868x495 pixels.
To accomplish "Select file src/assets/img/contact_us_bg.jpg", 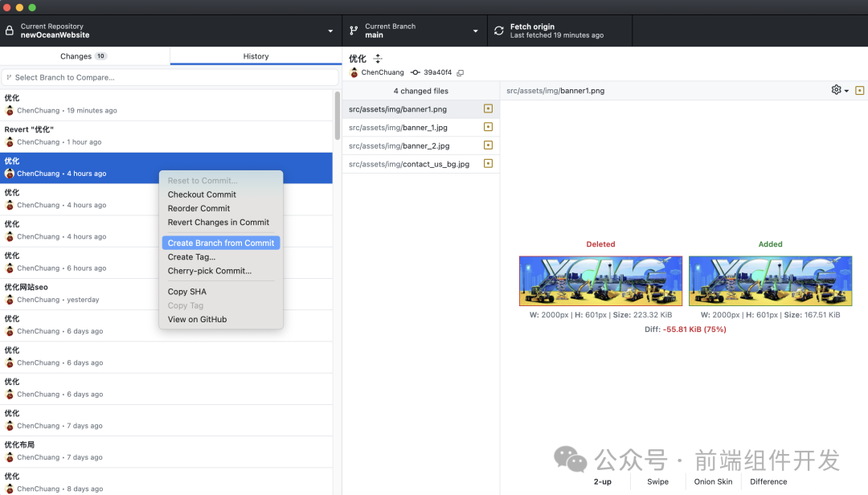I will click(420, 164).
